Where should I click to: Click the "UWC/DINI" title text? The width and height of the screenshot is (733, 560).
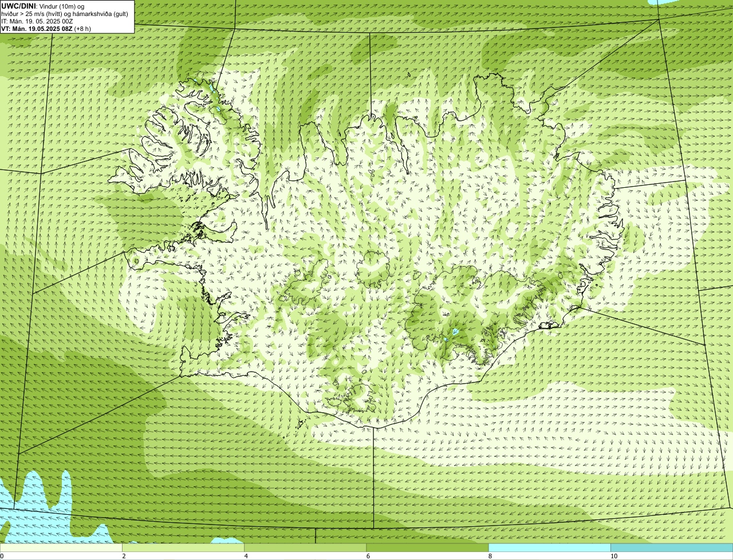point(19,6)
